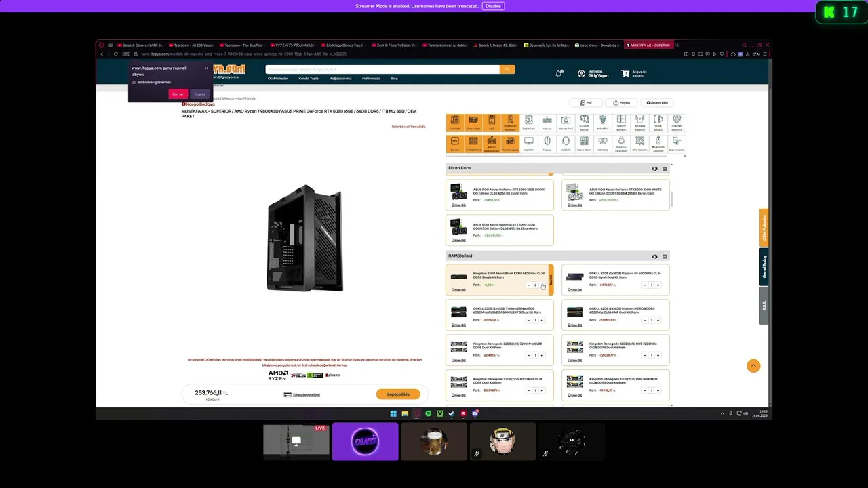Select the Mikrofon category icon
This screenshot has height=488, width=868.
click(x=602, y=123)
